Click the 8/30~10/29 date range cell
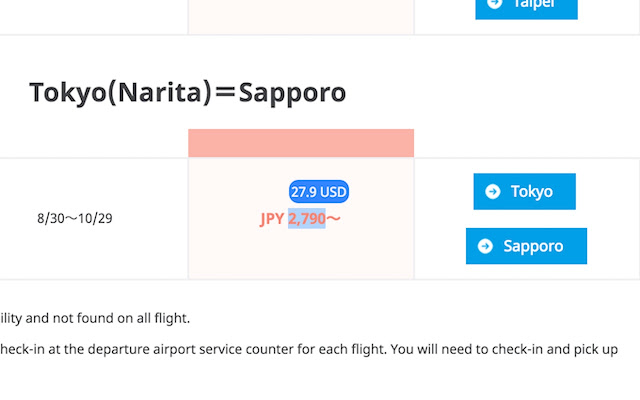Image resolution: width=640 pixels, height=400 pixels. [75, 218]
